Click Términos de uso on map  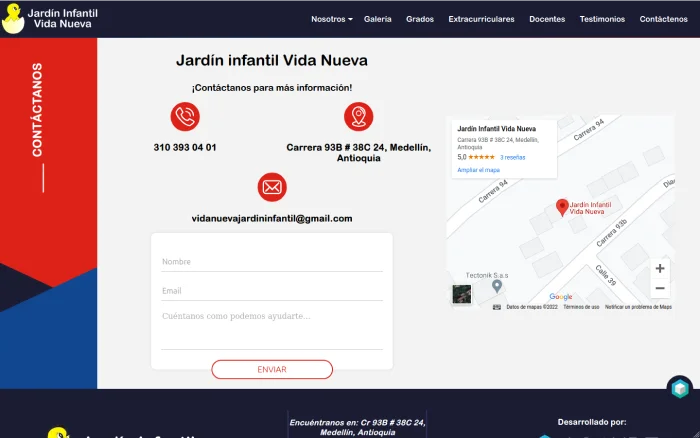(x=581, y=307)
